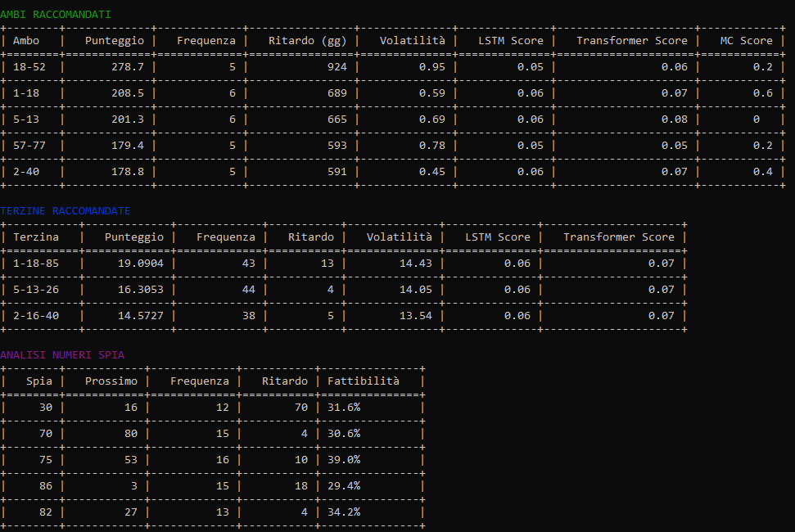Click terzina frequenza value 43
This screenshot has height=532, width=795.
(x=248, y=264)
